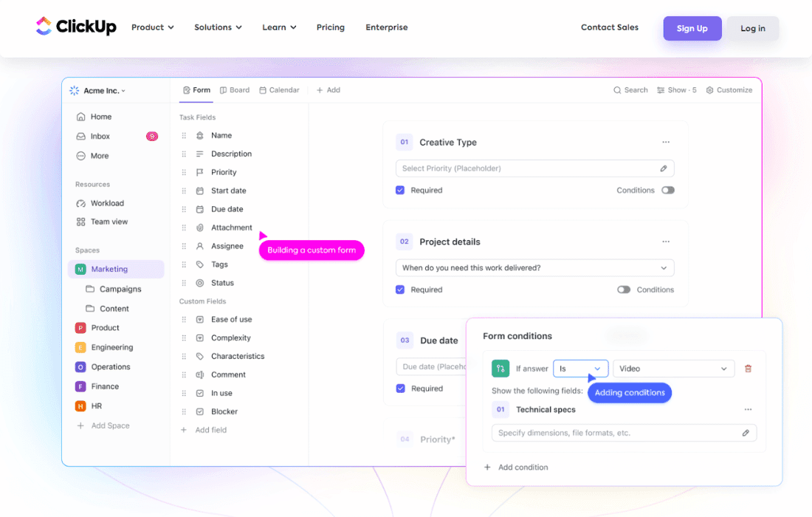812x517 pixels.
Task: Toggle Conditions switch for Project details
Action: (624, 290)
